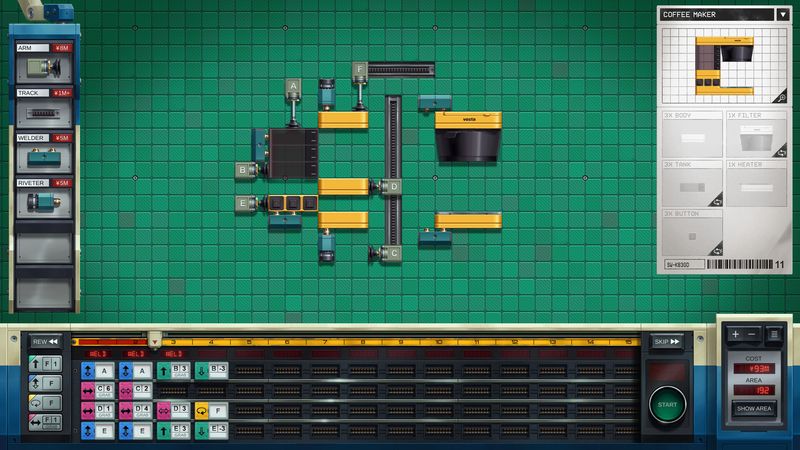Click the Show Area button

point(755,410)
